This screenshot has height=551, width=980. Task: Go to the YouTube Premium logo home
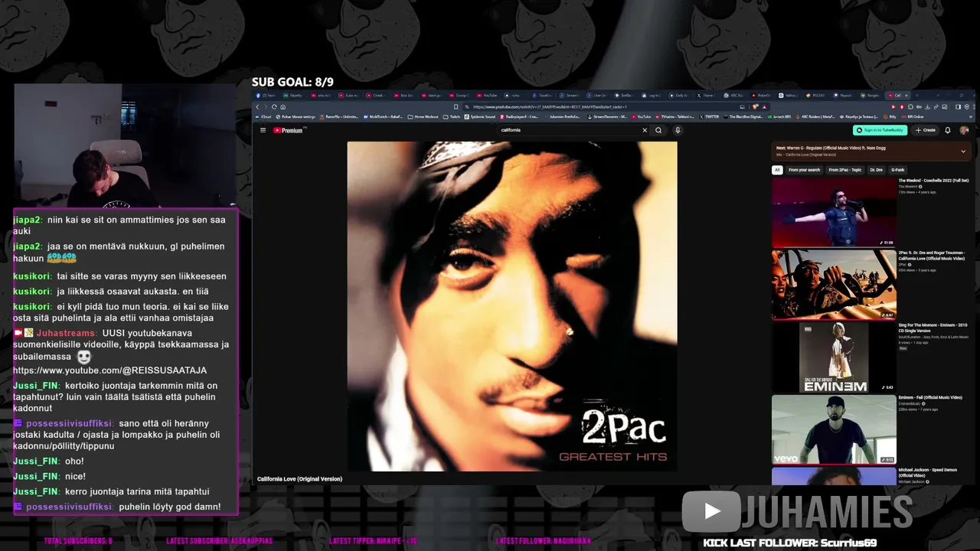coord(289,130)
